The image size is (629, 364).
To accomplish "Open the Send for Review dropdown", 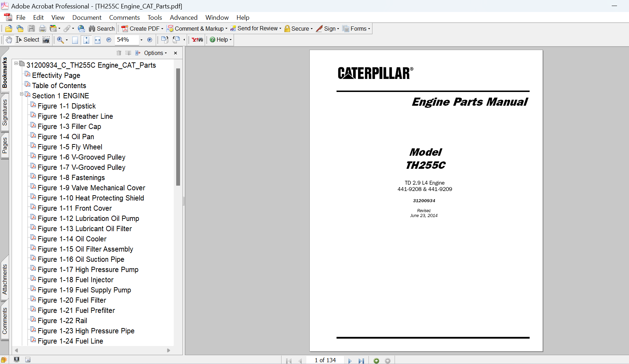I will [256, 29].
